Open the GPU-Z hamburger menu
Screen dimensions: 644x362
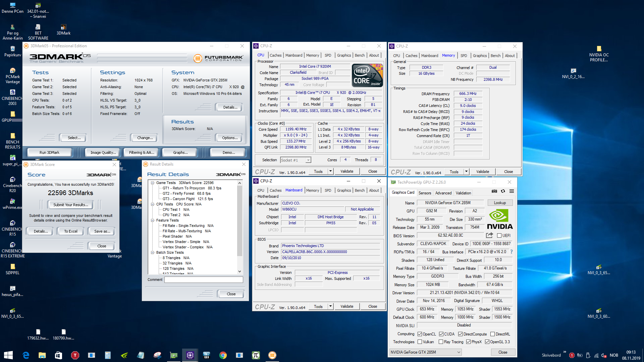point(512,191)
